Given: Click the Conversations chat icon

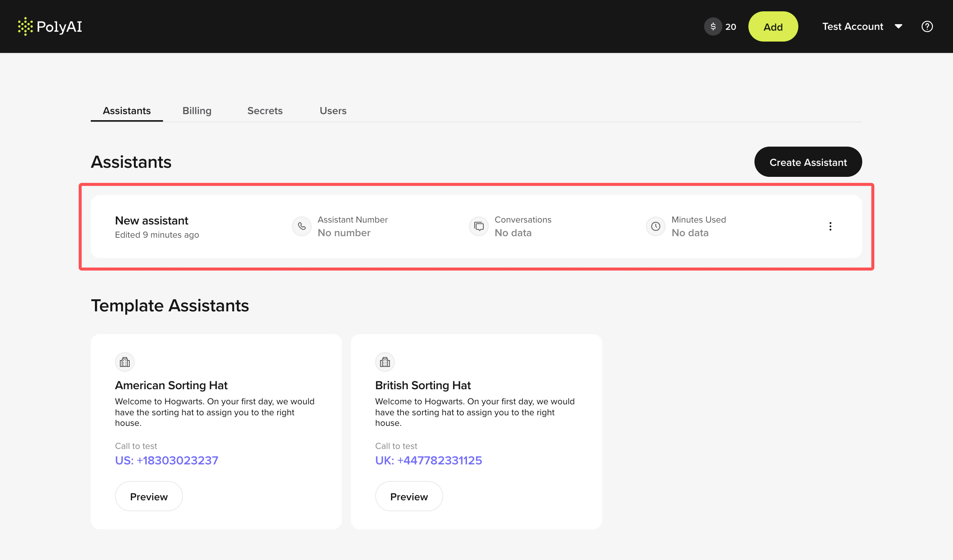Looking at the screenshot, I should (x=479, y=226).
